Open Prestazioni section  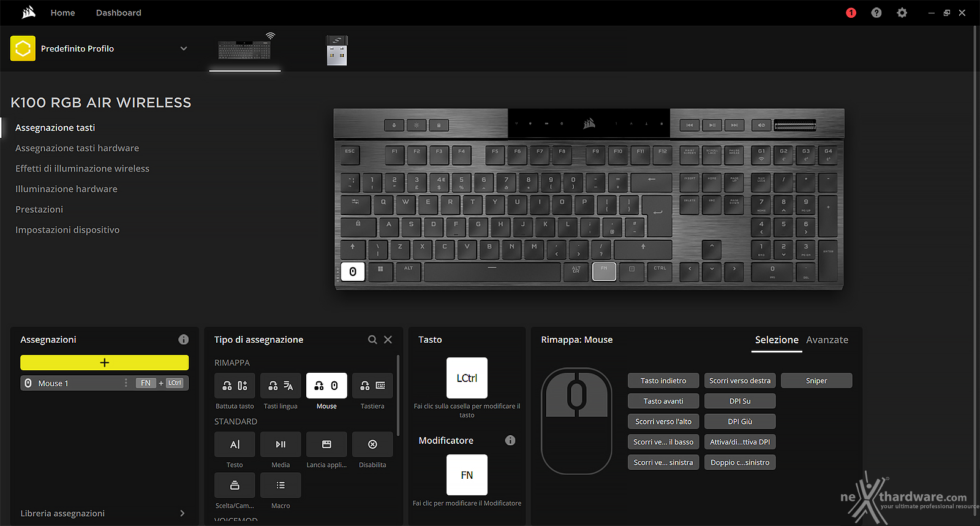point(39,209)
